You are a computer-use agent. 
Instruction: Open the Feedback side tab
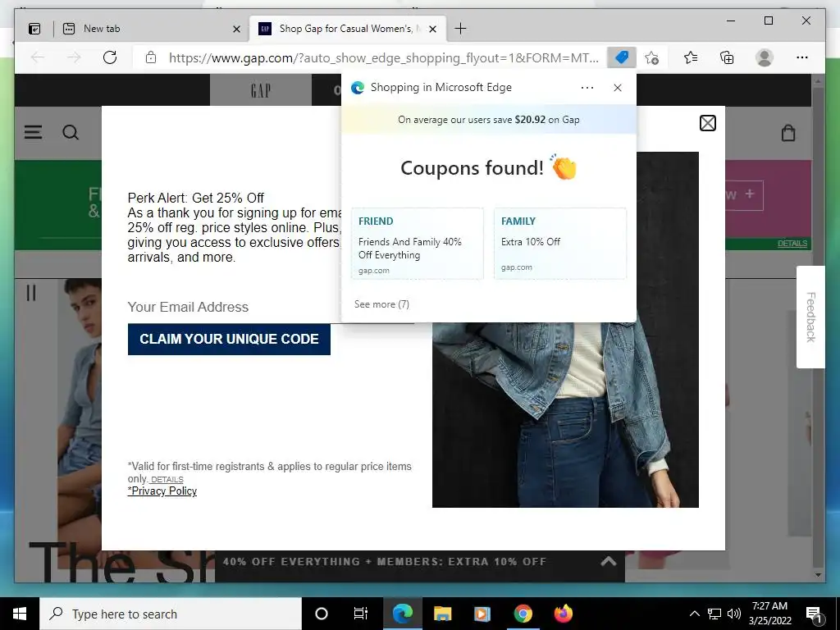[x=810, y=317]
